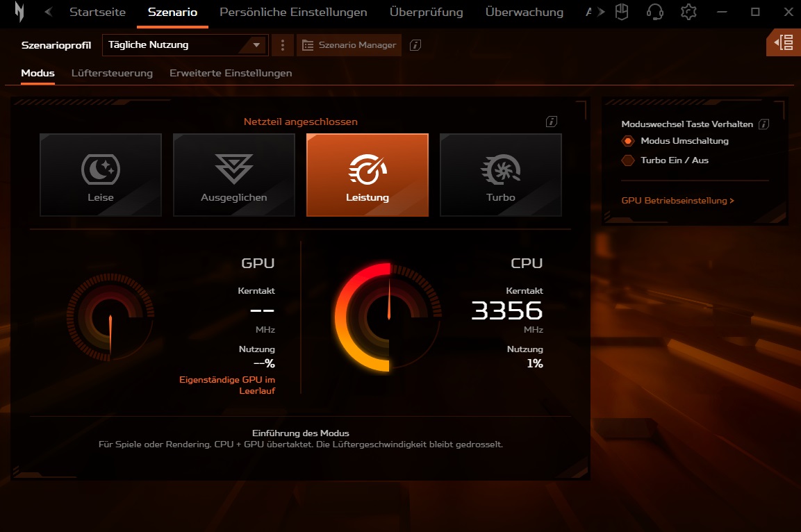The image size is (801, 532).
Task: Select Turbo Ein / Aus radio option
Action: click(628, 160)
